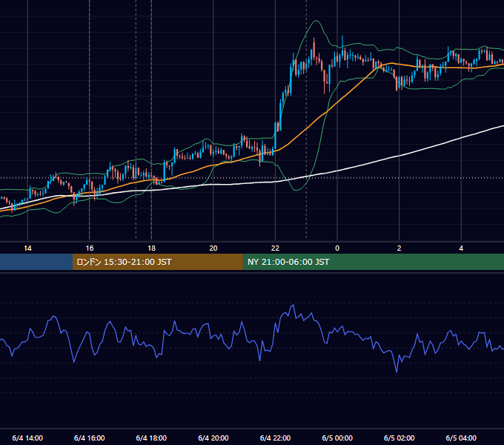Click the ロンドン 15:30-21:00 JST session band
Image resolution: width=504 pixels, height=445 pixels.
[157, 262]
